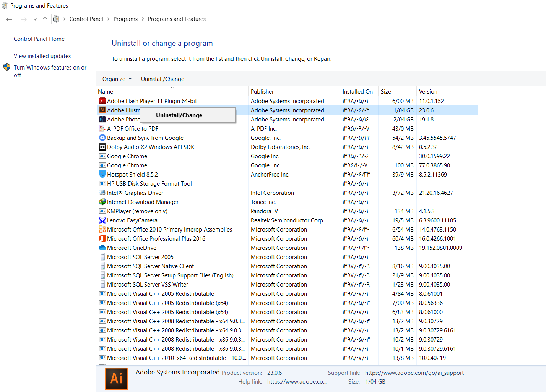Expand chevron before Control Panel breadcrumb

[x=65, y=19]
